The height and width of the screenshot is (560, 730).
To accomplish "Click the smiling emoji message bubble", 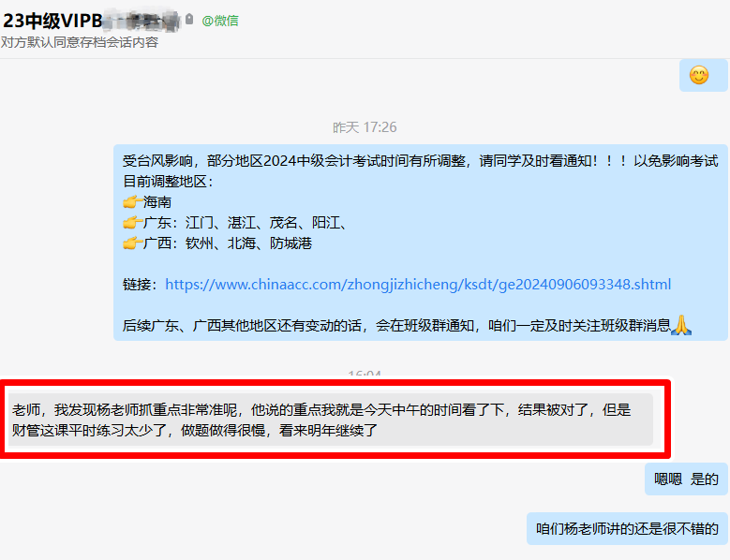I will coord(703,75).
